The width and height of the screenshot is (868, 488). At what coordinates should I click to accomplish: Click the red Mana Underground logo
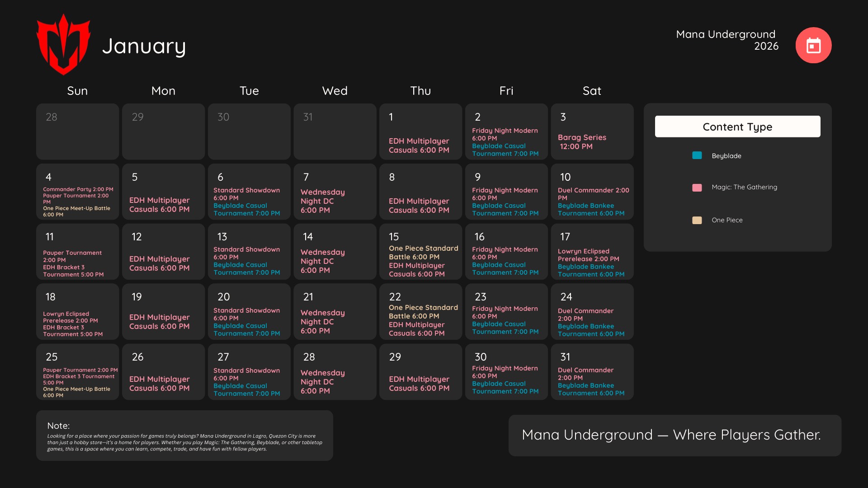click(63, 44)
